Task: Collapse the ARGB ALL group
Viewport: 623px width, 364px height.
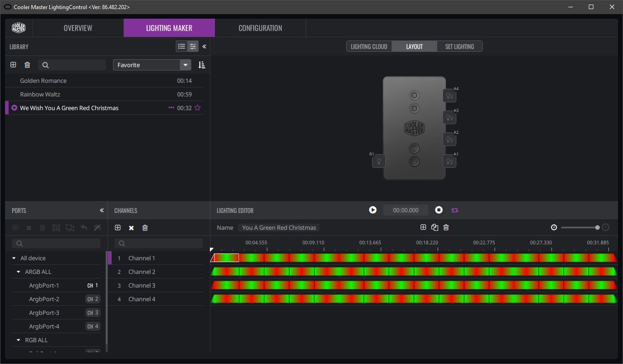Action: [19, 272]
